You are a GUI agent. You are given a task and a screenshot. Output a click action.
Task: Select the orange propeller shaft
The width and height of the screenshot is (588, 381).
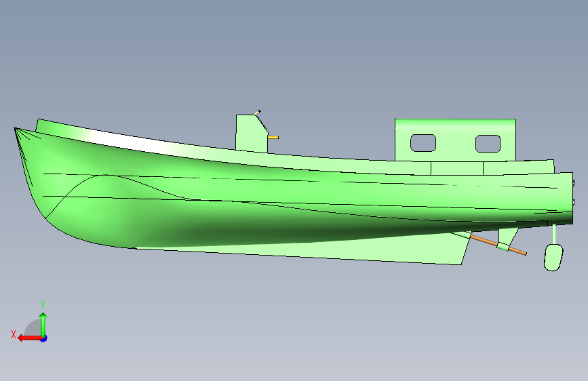coord(498,245)
